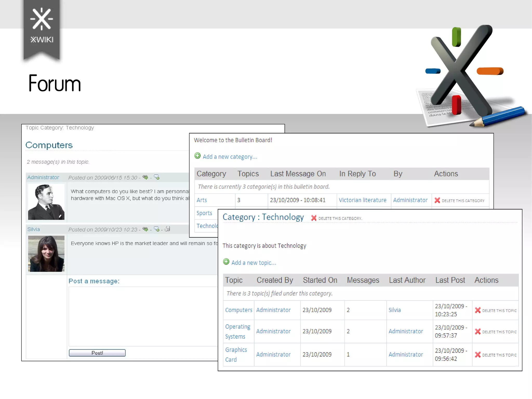532x399 pixels.
Task: Open the Arts category link
Action: (x=202, y=200)
